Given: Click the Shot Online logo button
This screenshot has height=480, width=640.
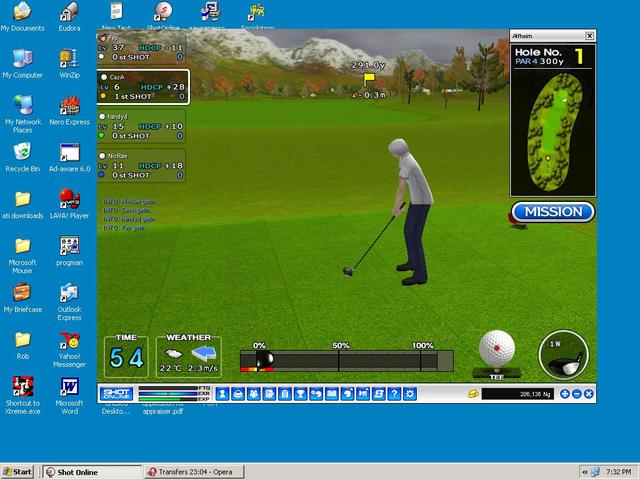Looking at the screenshot, I should tap(116, 394).
